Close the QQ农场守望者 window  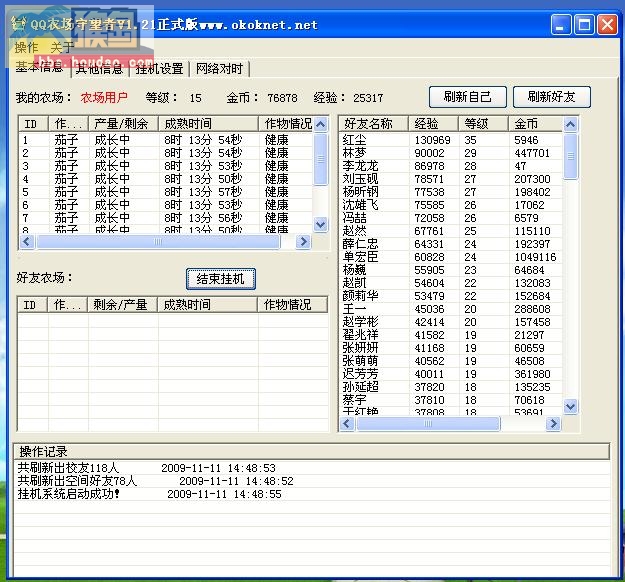click(607, 25)
